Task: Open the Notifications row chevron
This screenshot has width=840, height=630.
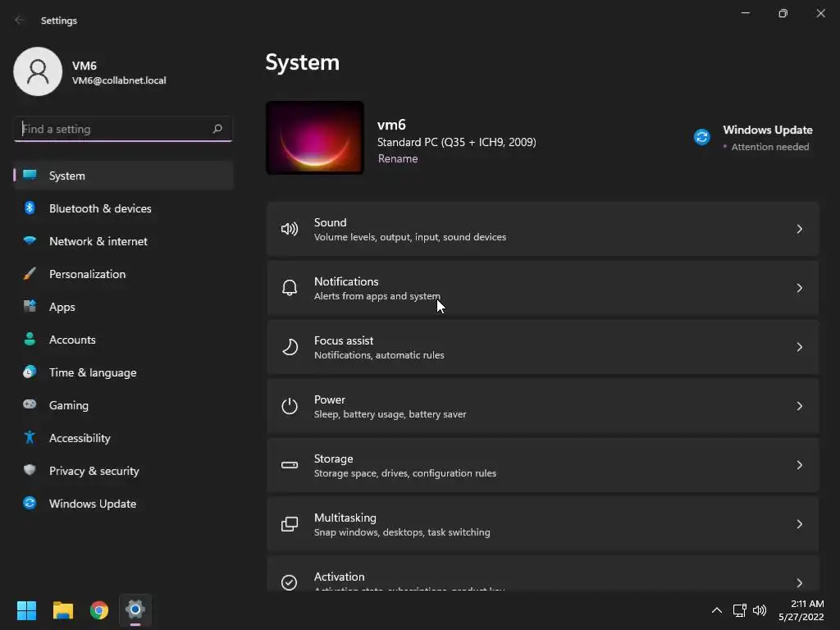Action: 799,288
